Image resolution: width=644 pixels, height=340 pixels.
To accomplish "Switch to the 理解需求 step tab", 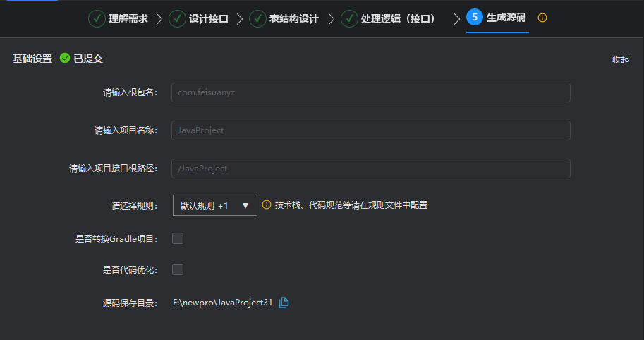I will [128, 18].
